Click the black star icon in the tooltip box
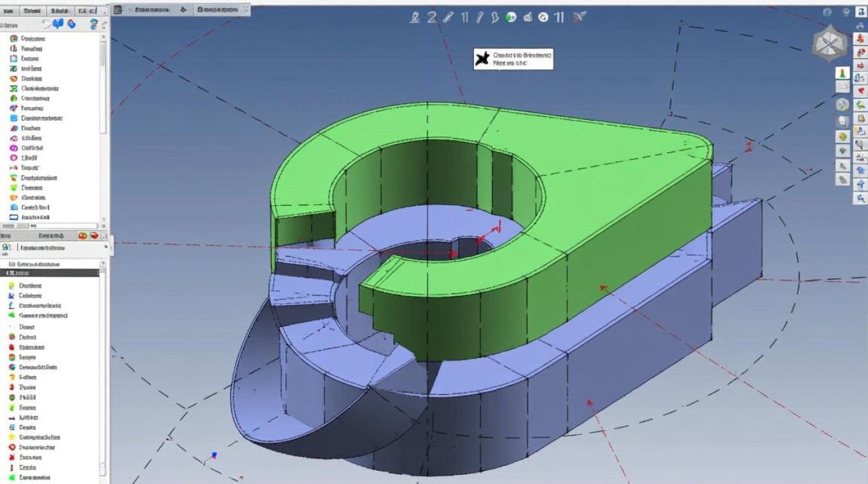 coord(482,59)
